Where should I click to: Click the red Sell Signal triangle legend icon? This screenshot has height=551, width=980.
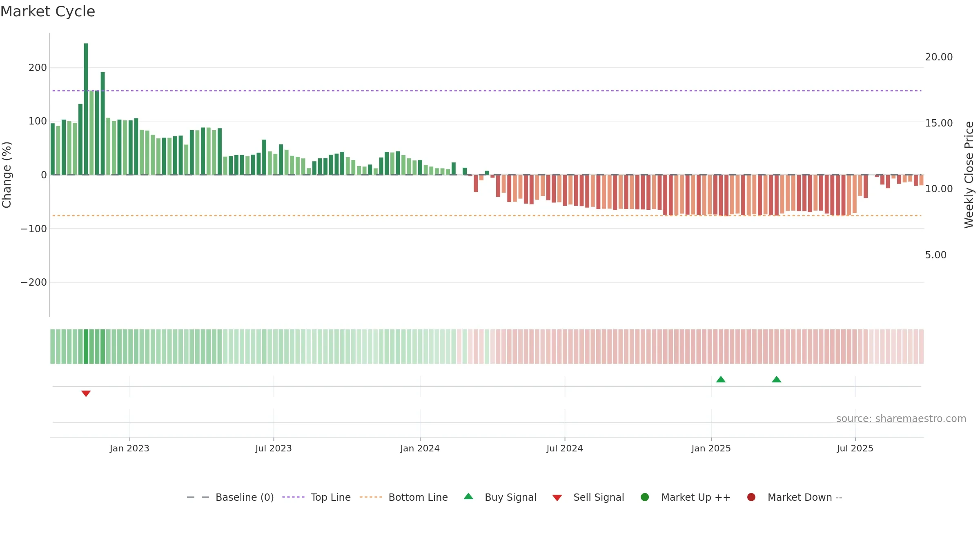pos(557,498)
